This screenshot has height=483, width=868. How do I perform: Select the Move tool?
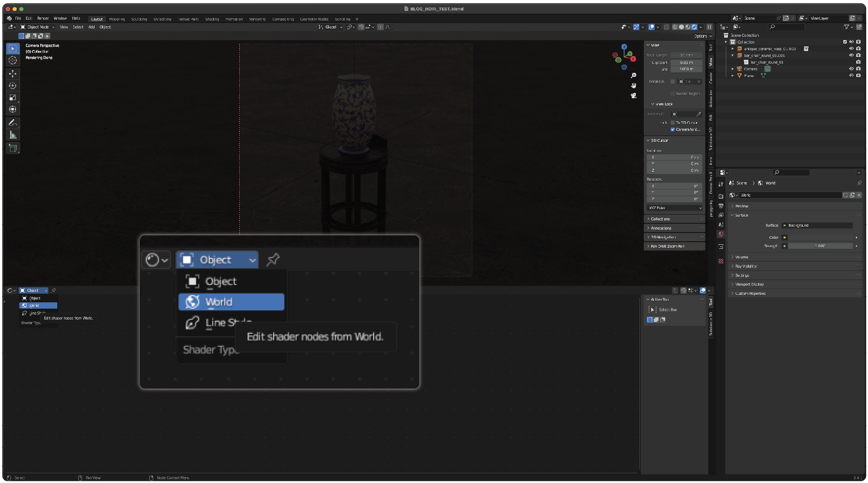pyautogui.click(x=13, y=74)
